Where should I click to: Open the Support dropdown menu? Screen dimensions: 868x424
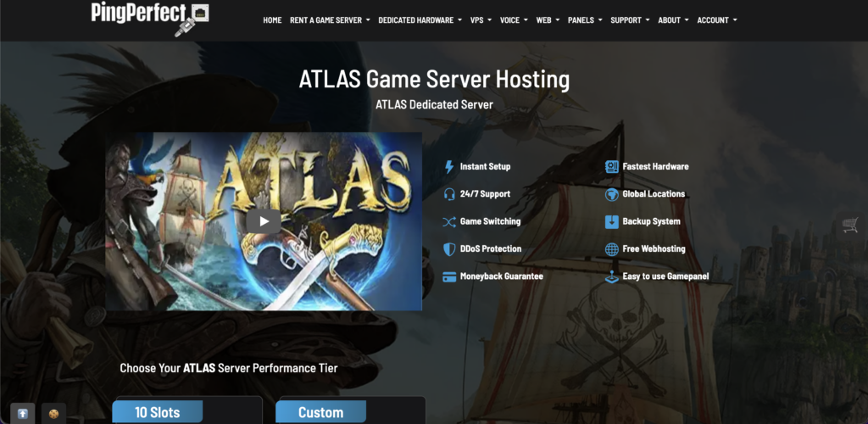[630, 20]
